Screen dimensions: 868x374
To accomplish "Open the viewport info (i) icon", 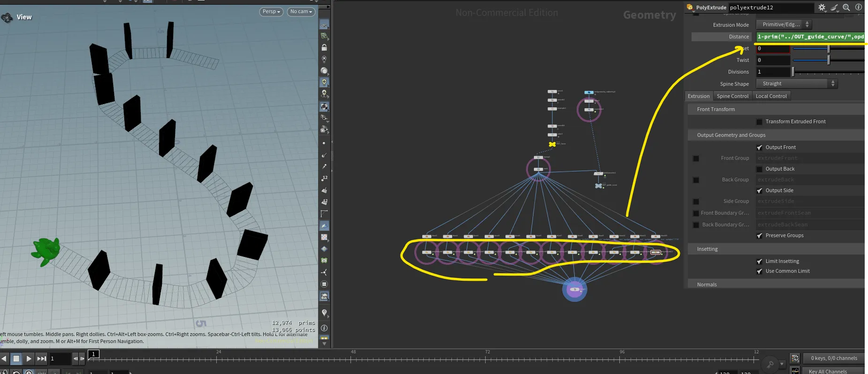I will point(324,328).
